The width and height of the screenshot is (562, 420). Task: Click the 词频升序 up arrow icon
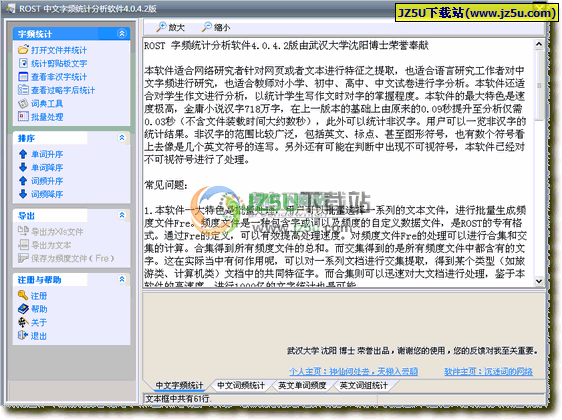[x=23, y=181]
